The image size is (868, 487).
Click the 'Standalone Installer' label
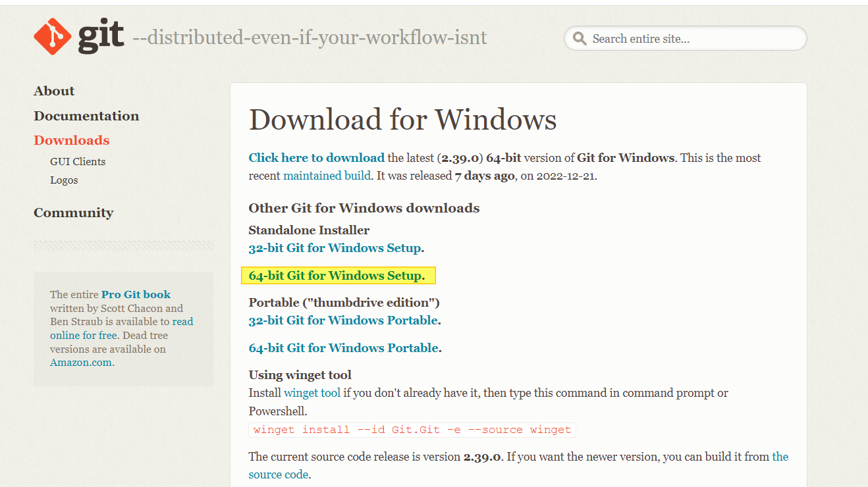(x=309, y=230)
